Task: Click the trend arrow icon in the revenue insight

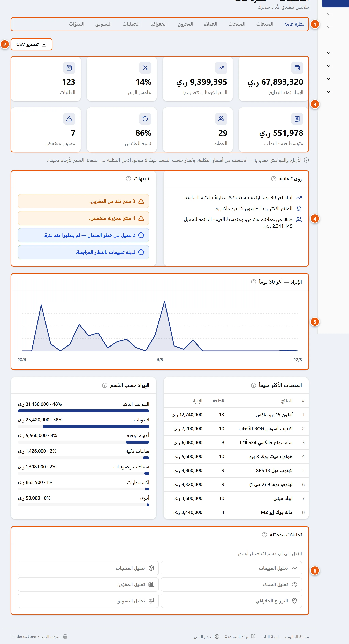Action: coord(299,198)
